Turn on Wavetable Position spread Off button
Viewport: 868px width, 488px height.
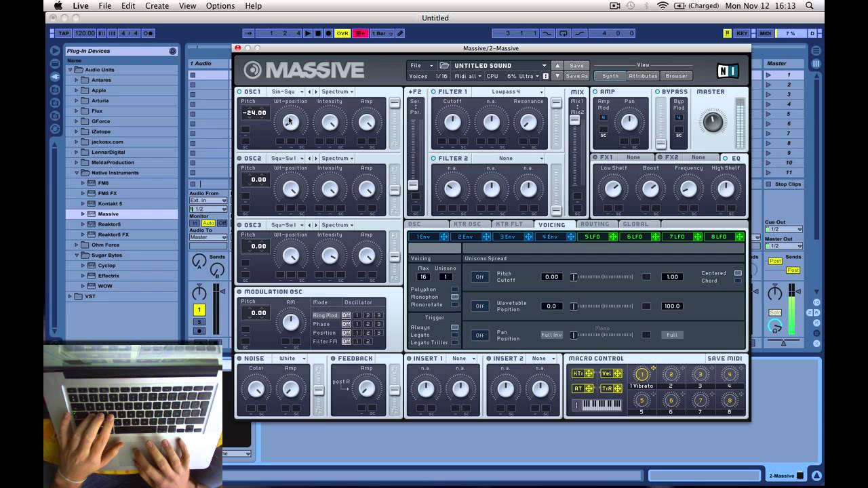479,306
